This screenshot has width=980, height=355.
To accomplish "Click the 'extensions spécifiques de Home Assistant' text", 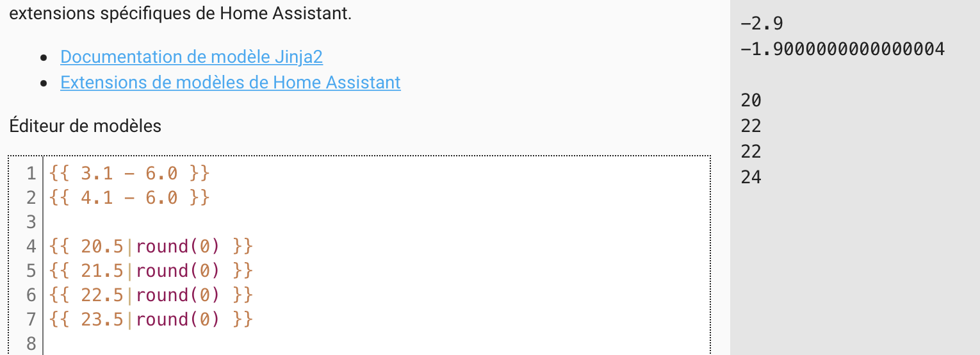I will point(181,13).
